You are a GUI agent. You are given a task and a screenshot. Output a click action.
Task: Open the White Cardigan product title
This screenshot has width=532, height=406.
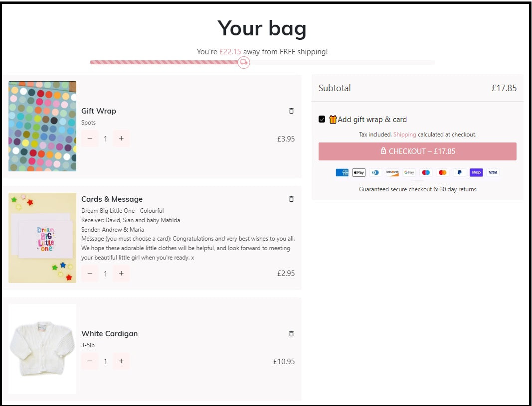coord(110,334)
